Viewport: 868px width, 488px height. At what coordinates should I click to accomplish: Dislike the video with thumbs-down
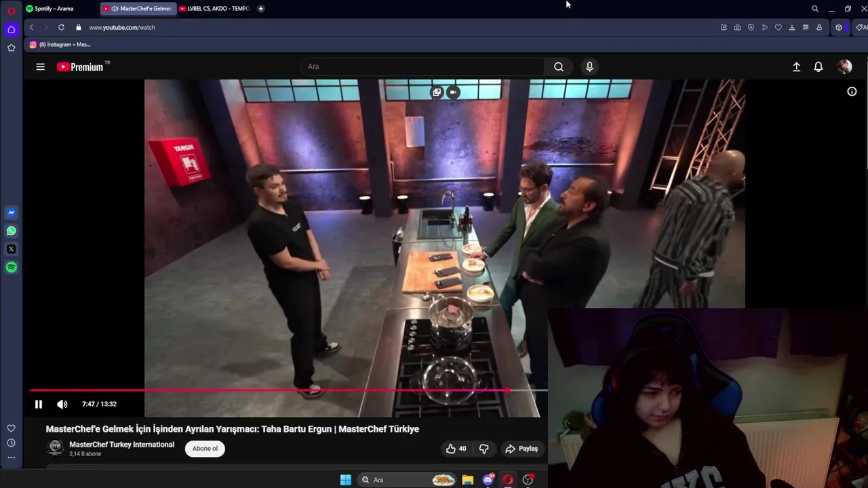click(484, 449)
